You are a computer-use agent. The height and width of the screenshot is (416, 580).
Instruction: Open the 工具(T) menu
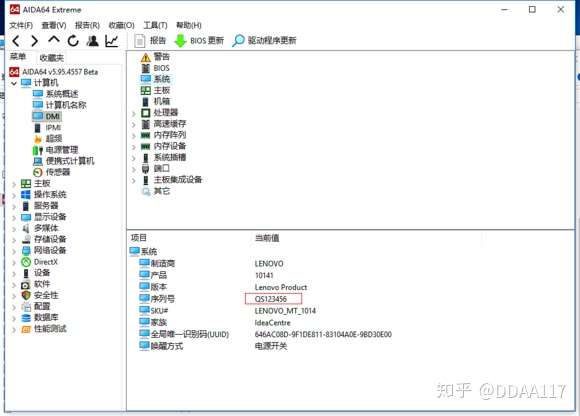(x=155, y=25)
